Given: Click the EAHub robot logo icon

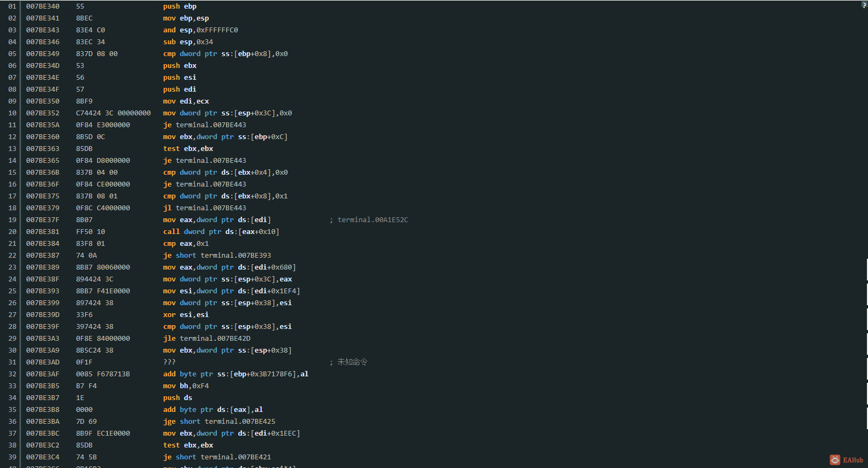Looking at the screenshot, I should (835, 460).
